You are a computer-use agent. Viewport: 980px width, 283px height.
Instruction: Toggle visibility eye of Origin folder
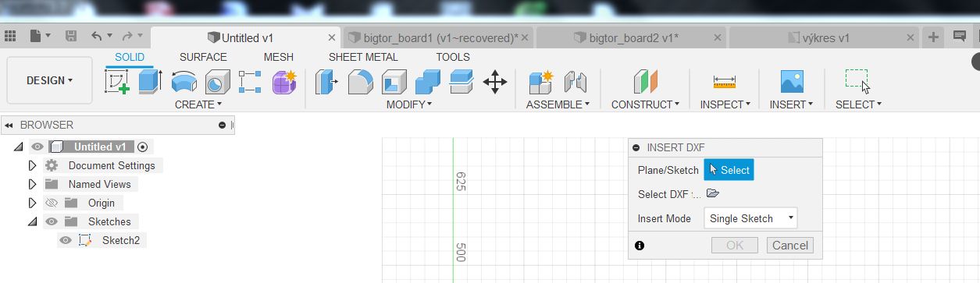(52, 203)
